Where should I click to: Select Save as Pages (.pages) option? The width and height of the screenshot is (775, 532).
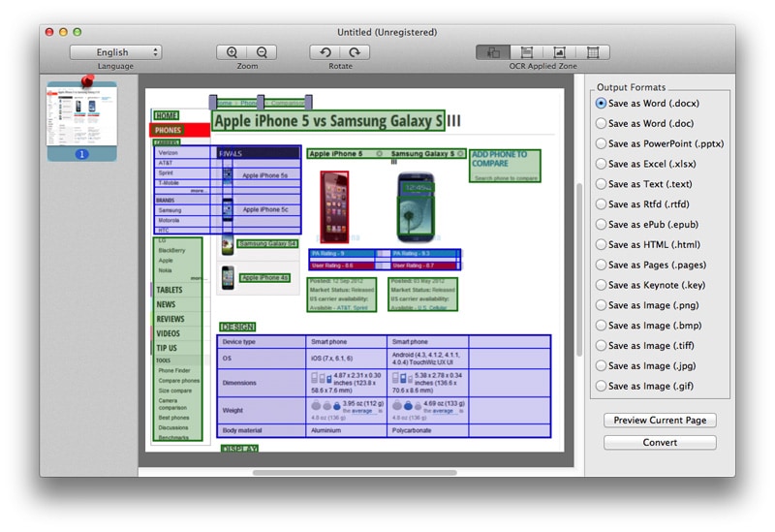(x=651, y=265)
